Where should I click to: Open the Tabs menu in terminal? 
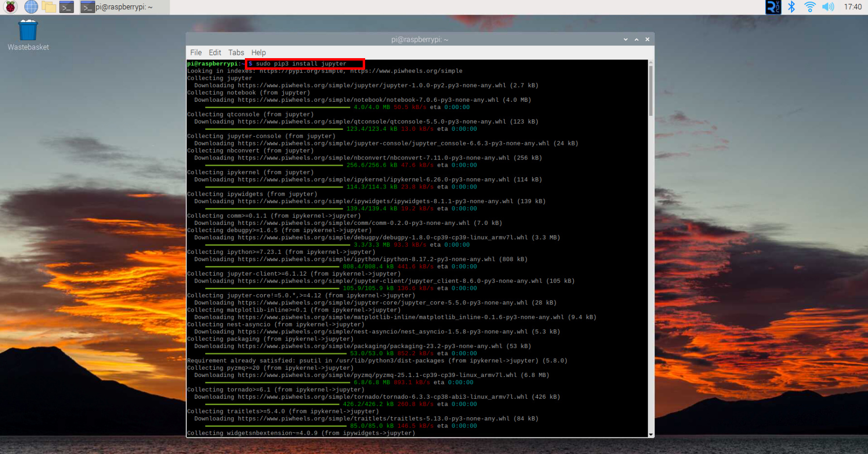tap(236, 52)
